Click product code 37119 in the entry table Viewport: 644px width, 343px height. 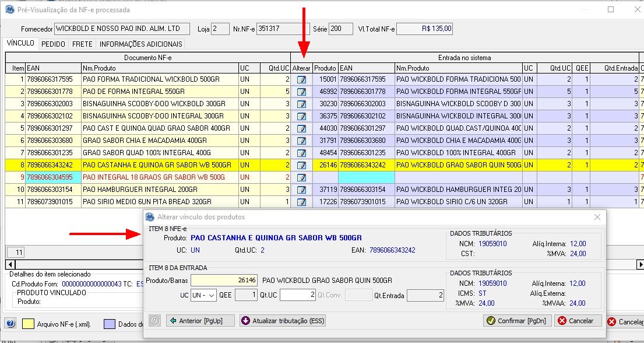click(x=325, y=190)
